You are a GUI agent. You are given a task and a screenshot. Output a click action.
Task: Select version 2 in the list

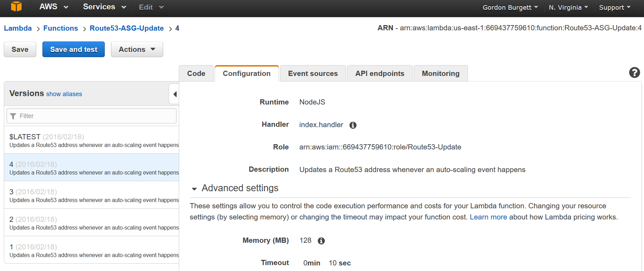[92, 223]
